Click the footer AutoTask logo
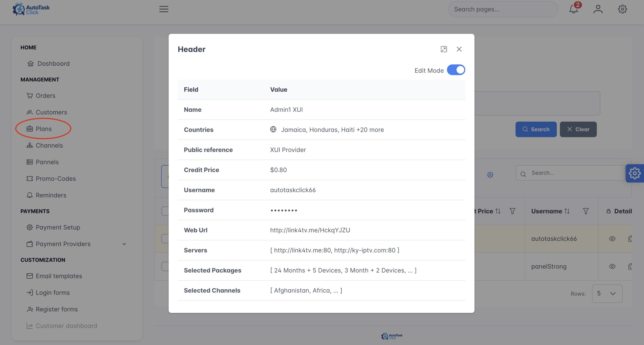 tap(392, 336)
